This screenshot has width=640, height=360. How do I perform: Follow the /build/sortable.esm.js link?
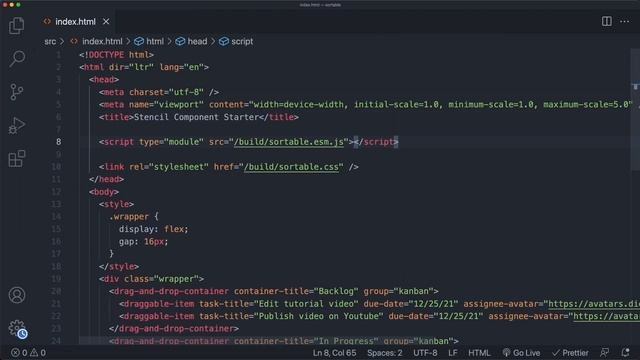tap(289, 142)
